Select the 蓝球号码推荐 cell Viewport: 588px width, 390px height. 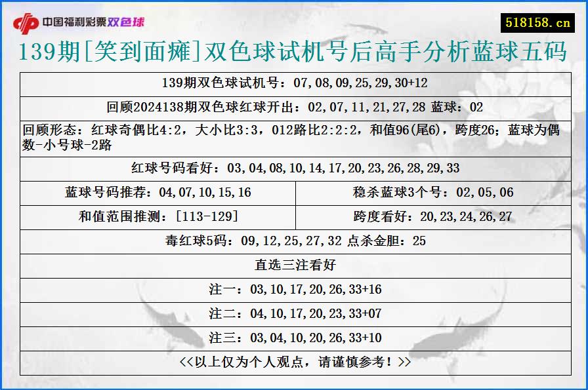pos(156,192)
